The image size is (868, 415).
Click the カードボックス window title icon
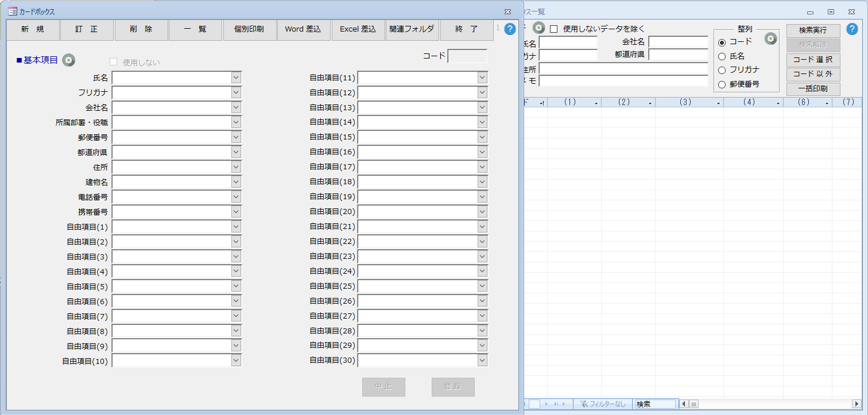pyautogui.click(x=12, y=11)
